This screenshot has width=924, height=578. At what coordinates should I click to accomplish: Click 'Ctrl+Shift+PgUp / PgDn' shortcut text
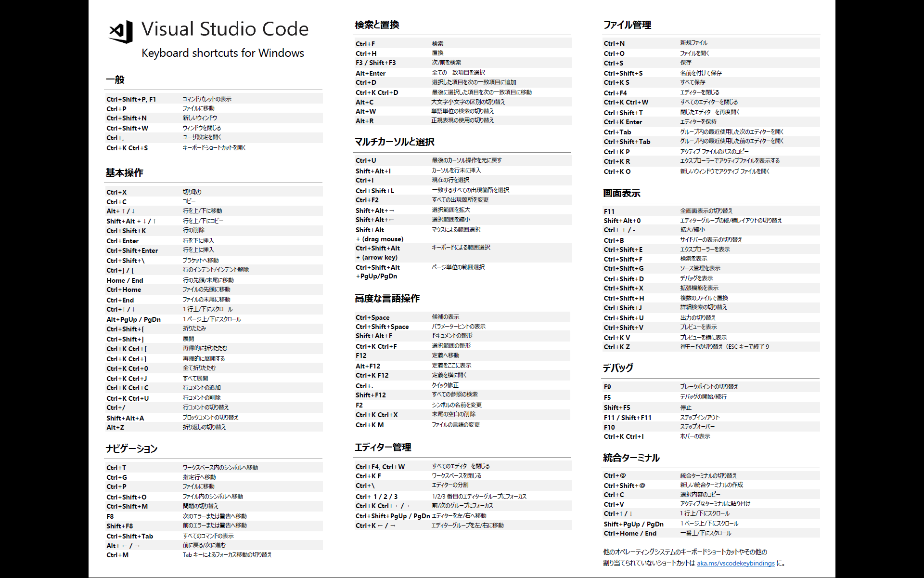coord(393,516)
